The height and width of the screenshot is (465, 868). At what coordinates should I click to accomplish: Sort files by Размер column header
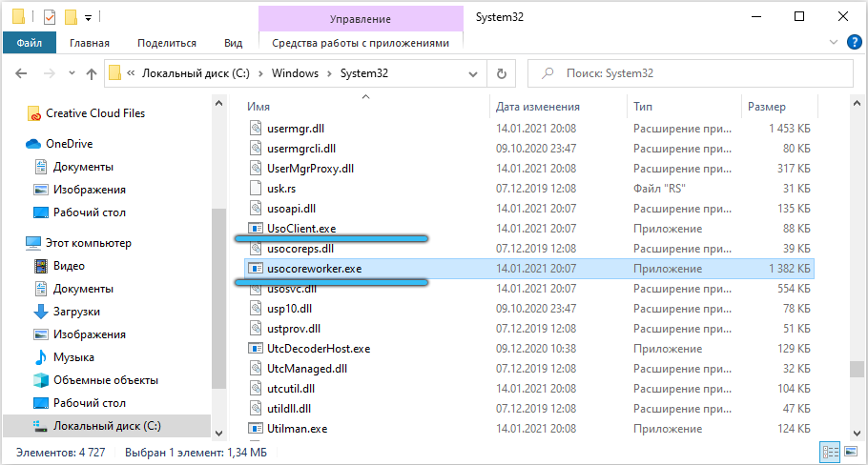(x=767, y=107)
